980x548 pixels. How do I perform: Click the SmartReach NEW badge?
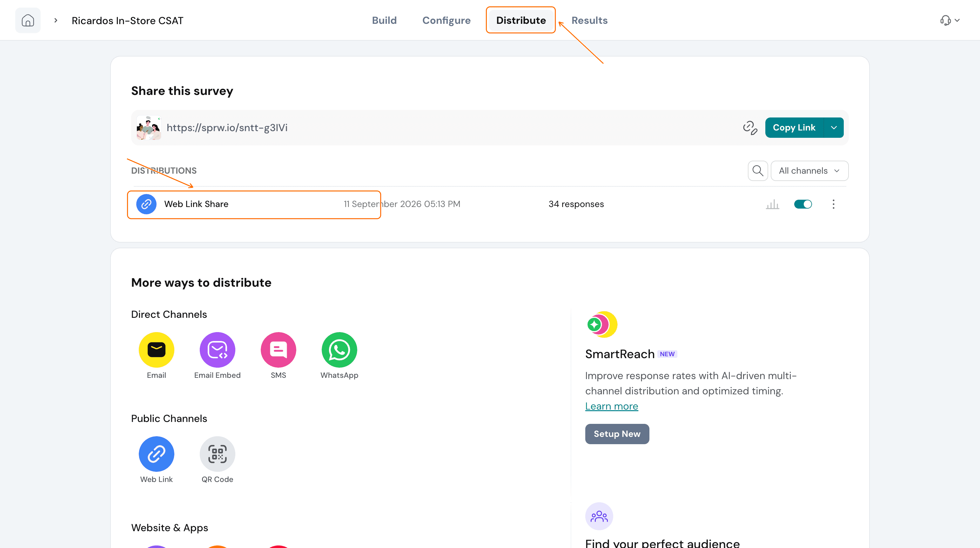(667, 354)
